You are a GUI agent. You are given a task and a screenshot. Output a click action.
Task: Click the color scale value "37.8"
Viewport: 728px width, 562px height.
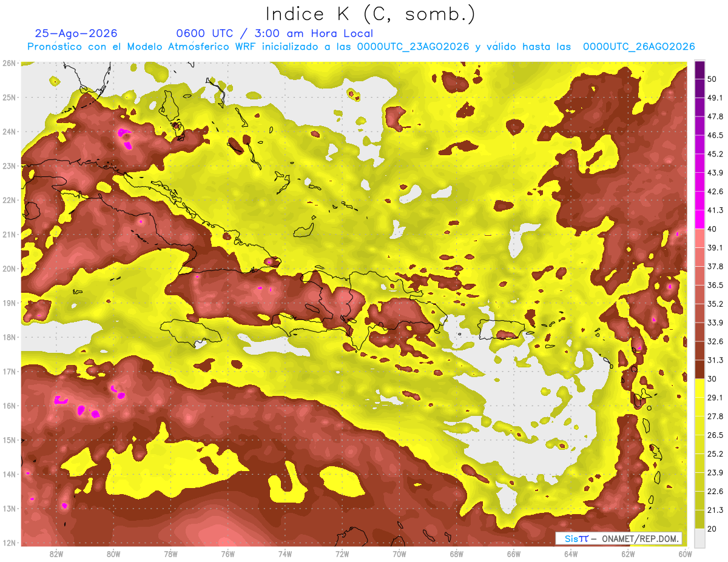[x=715, y=266]
